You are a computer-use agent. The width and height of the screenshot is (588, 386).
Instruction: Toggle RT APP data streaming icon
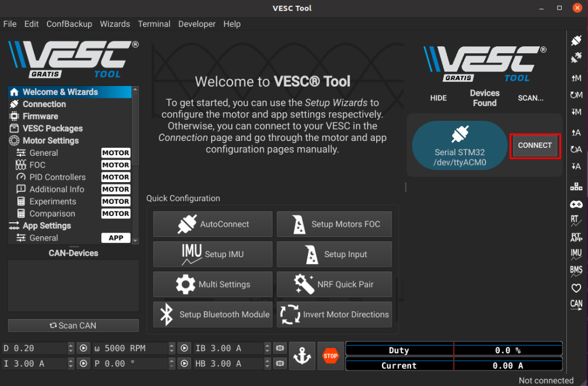coord(576,237)
